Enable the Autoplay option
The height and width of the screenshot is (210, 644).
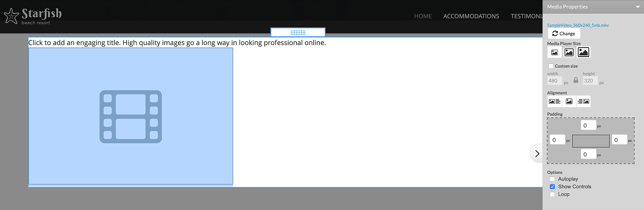pyautogui.click(x=552, y=179)
